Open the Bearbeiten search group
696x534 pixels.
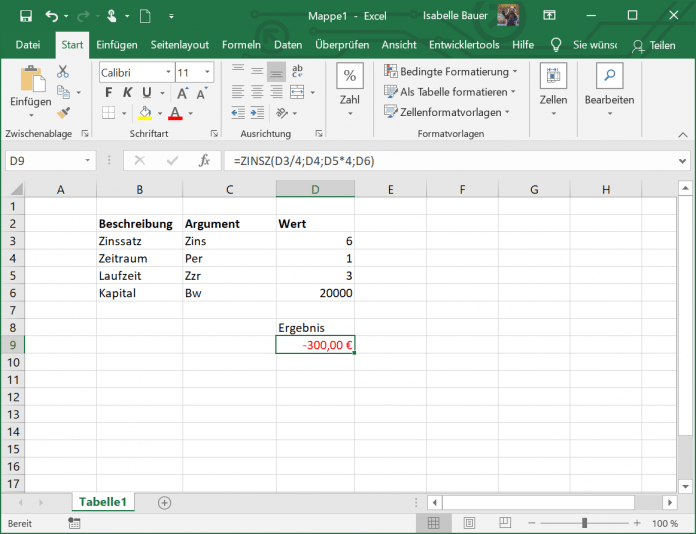(x=609, y=76)
